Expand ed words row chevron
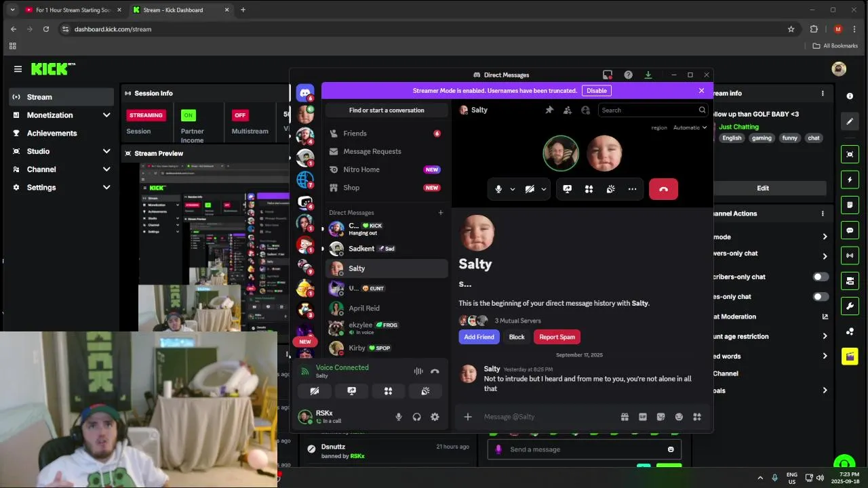868x488 pixels. (825, 356)
